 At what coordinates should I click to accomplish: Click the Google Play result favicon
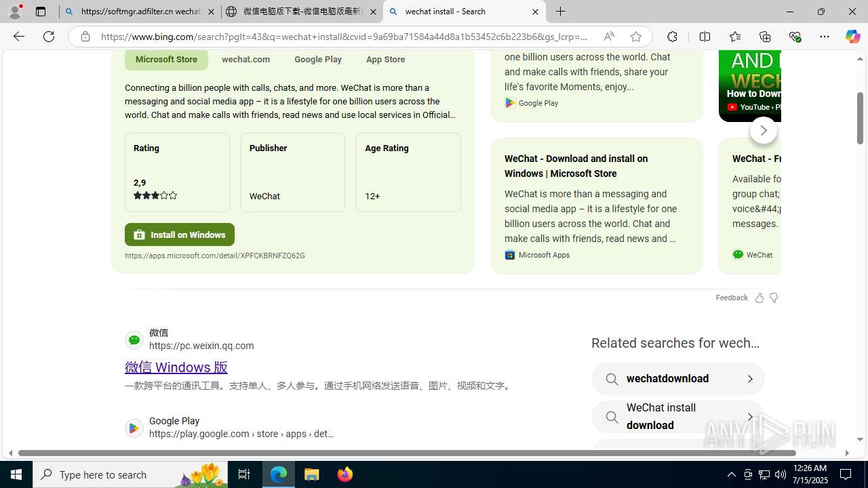coord(134,428)
